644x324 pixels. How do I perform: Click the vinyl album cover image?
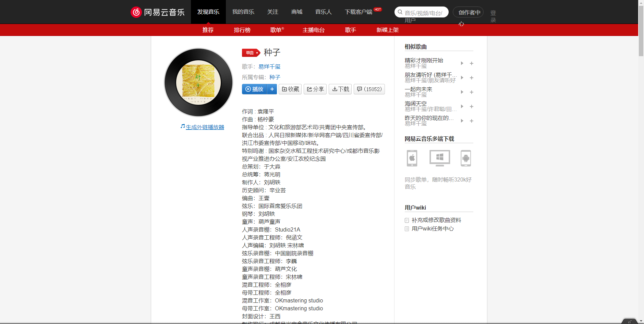[x=198, y=83]
